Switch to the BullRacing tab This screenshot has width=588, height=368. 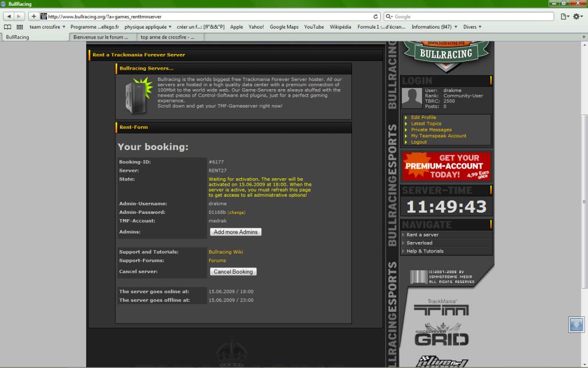36,37
